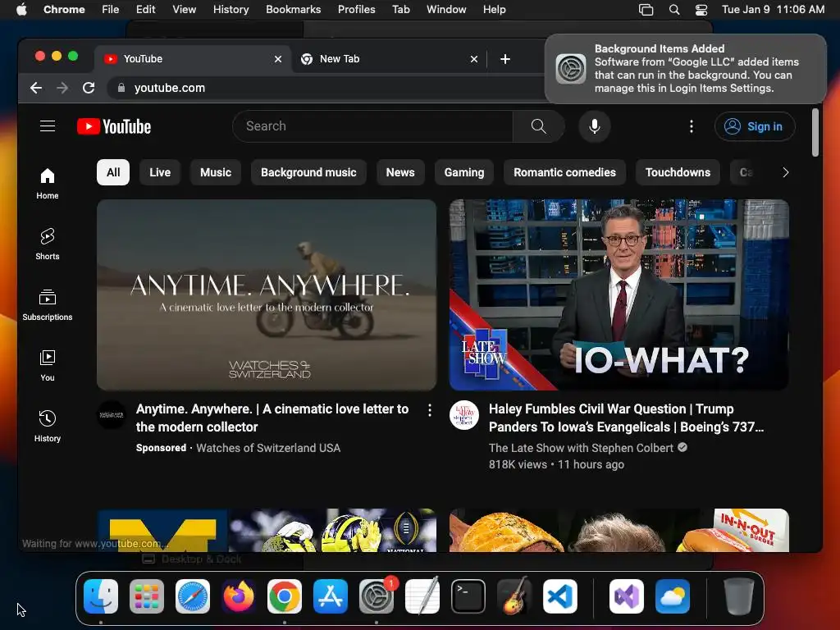Screen dimensions: 840x630
Task: Open more options for Anytime. Anywhere. video
Action: (430, 410)
